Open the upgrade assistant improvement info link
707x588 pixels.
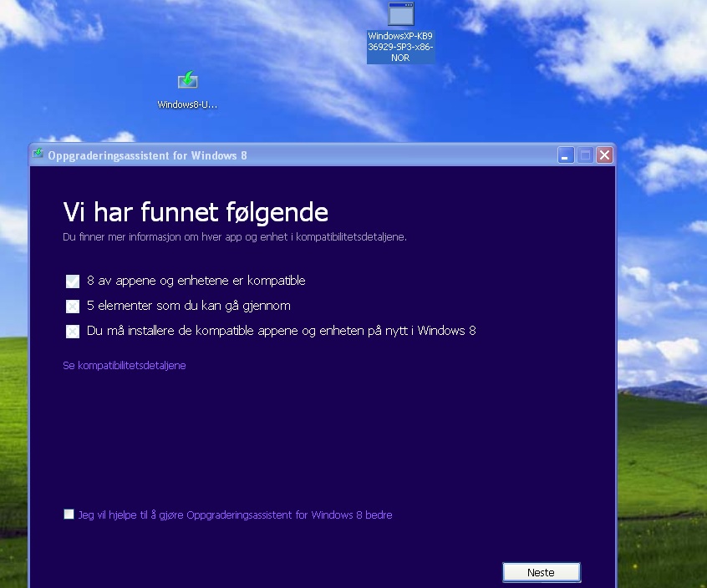click(235, 514)
